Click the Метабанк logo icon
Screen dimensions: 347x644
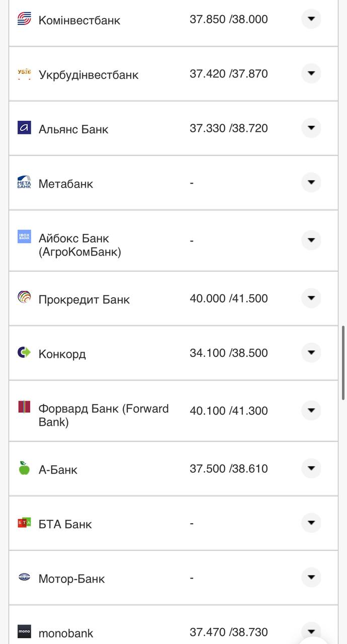tap(24, 182)
